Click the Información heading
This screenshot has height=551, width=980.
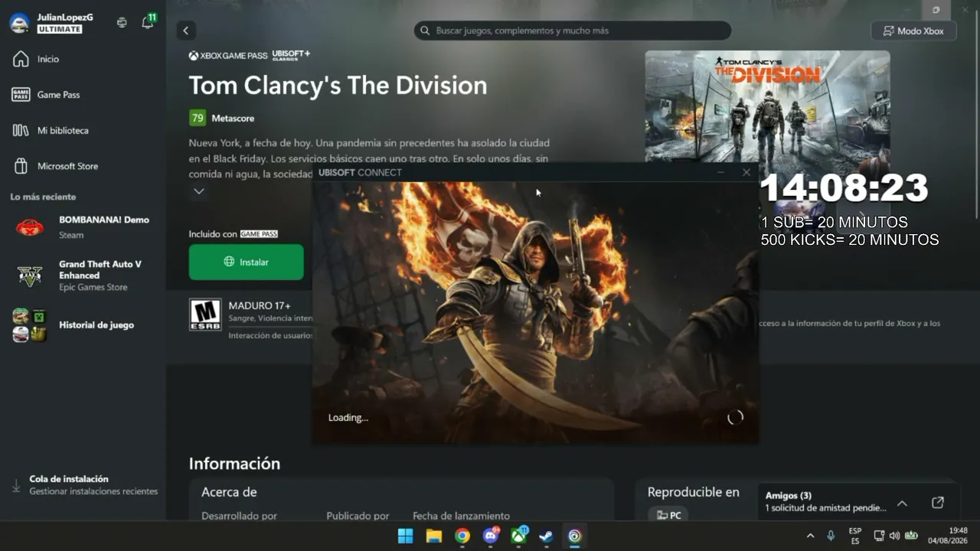[234, 464]
